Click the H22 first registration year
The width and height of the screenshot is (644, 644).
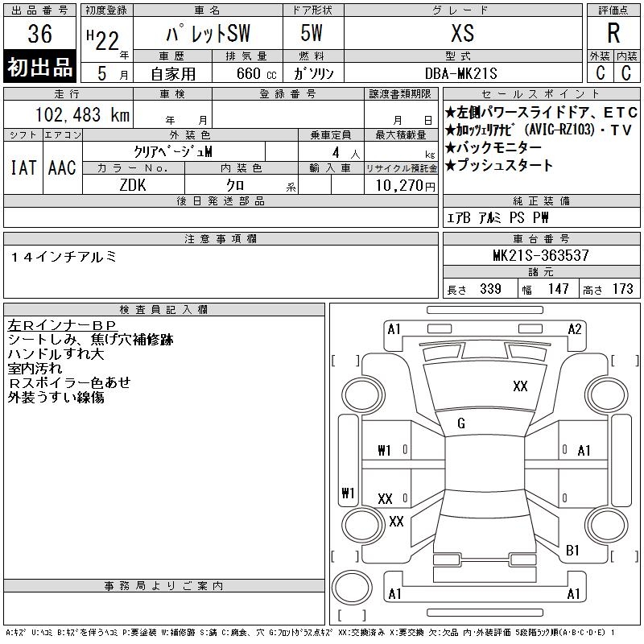click(x=104, y=39)
